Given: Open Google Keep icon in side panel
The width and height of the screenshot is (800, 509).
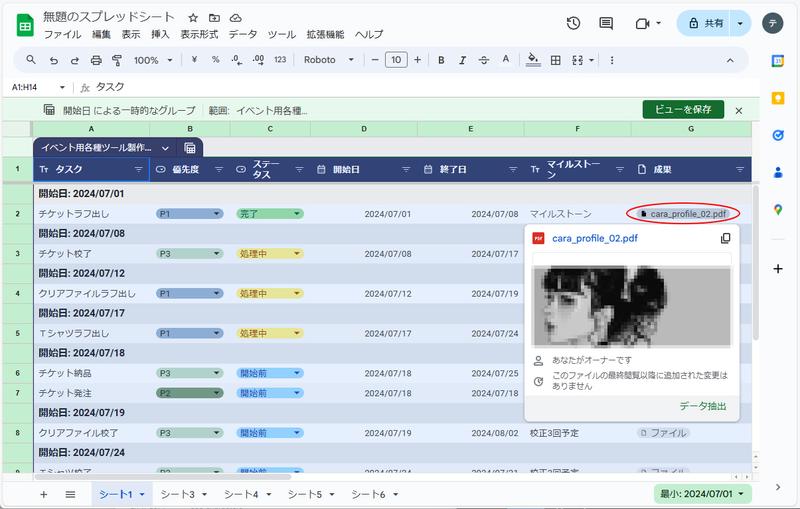Looking at the screenshot, I should coord(778,98).
